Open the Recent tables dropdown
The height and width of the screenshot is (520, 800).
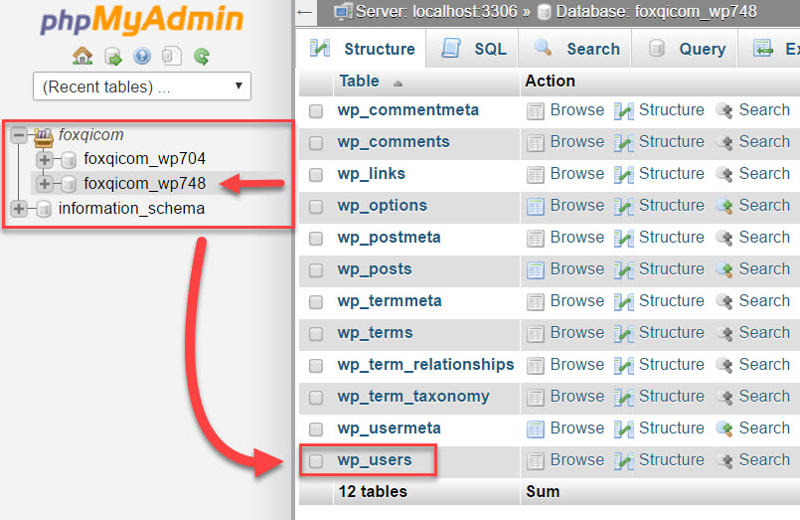(x=142, y=86)
